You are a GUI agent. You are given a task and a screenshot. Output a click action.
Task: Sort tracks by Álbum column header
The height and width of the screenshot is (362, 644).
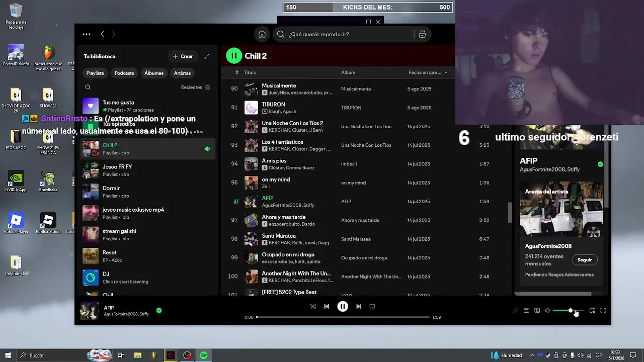pyautogui.click(x=348, y=72)
